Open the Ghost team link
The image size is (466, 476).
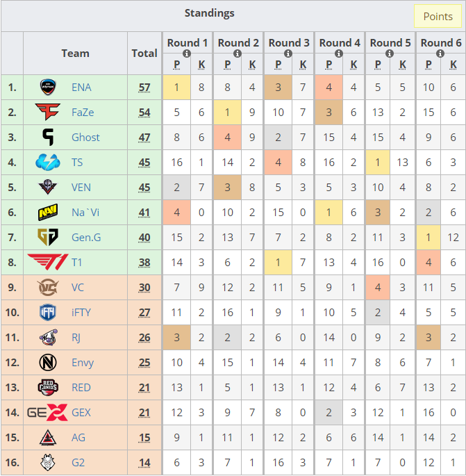(x=85, y=138)
